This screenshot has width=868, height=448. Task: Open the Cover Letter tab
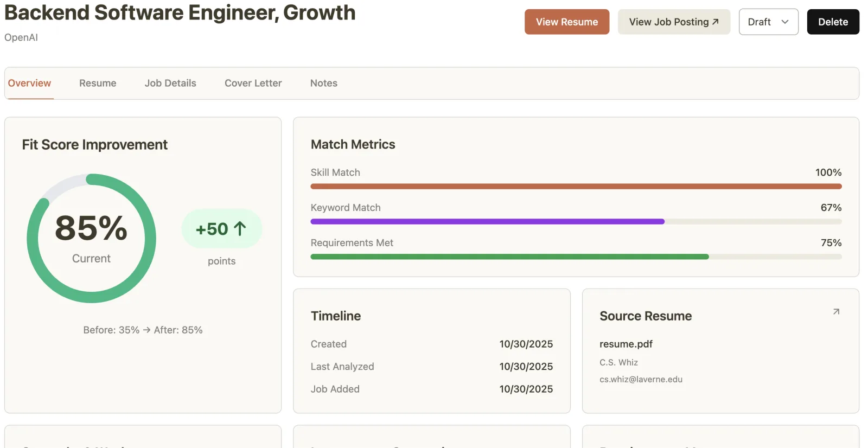[x=253, y=83]
